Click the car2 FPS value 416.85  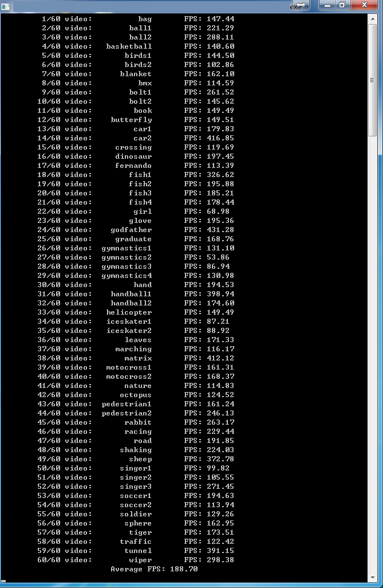(220, 138)
